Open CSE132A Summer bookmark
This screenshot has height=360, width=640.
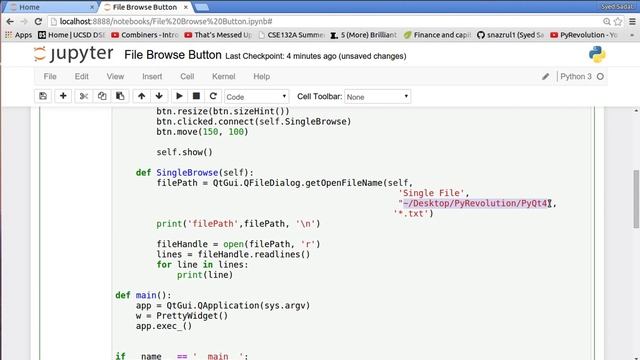(291, 35)
